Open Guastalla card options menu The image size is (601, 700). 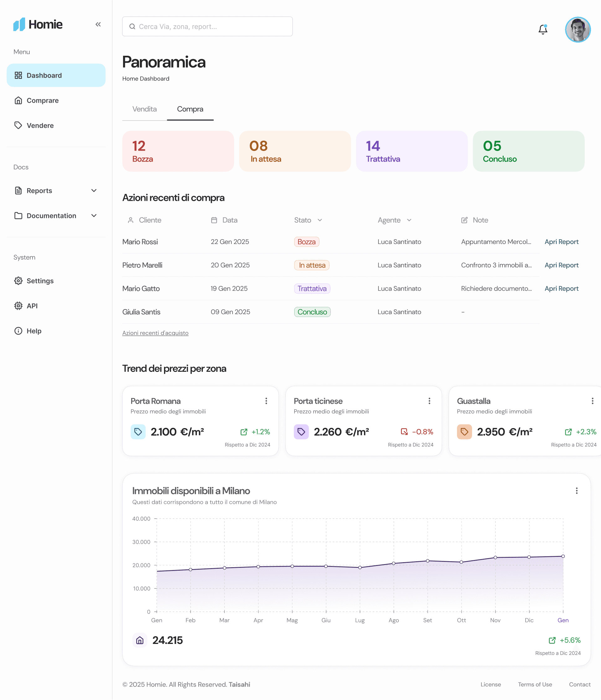[592, 401]
